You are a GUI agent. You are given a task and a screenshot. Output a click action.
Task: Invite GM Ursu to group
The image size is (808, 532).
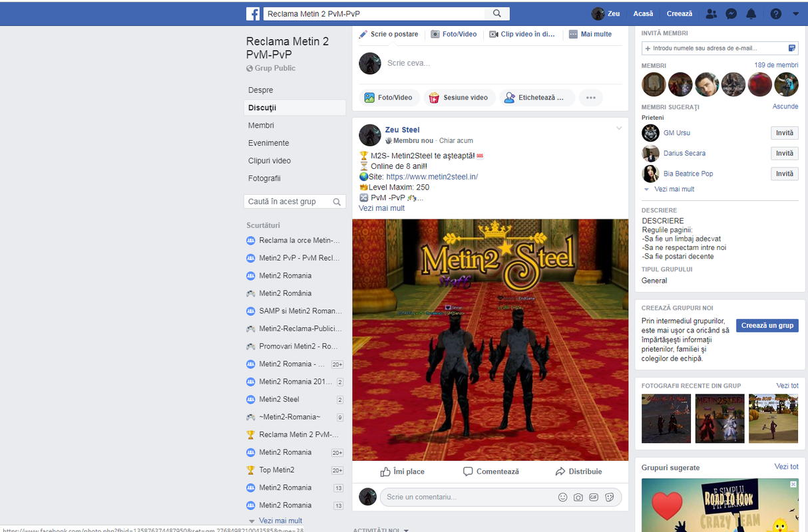coord(785,133)
